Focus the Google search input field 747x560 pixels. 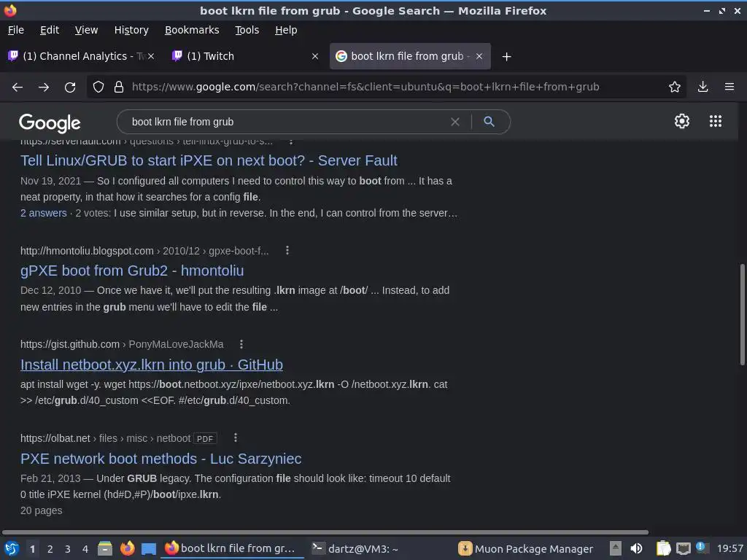click(x=286, y=122)
